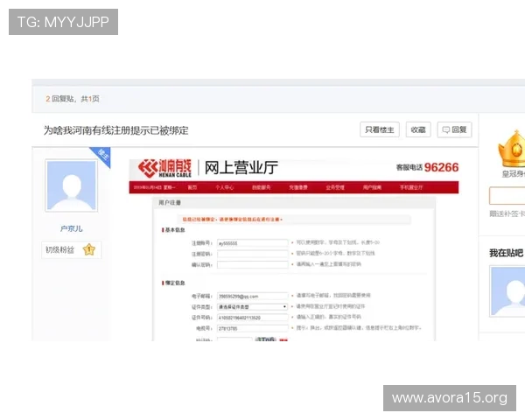This screenshot has height=420, width=525.
Task: Click the 注册账号 username input field
Action: click(x=253, y=243)
